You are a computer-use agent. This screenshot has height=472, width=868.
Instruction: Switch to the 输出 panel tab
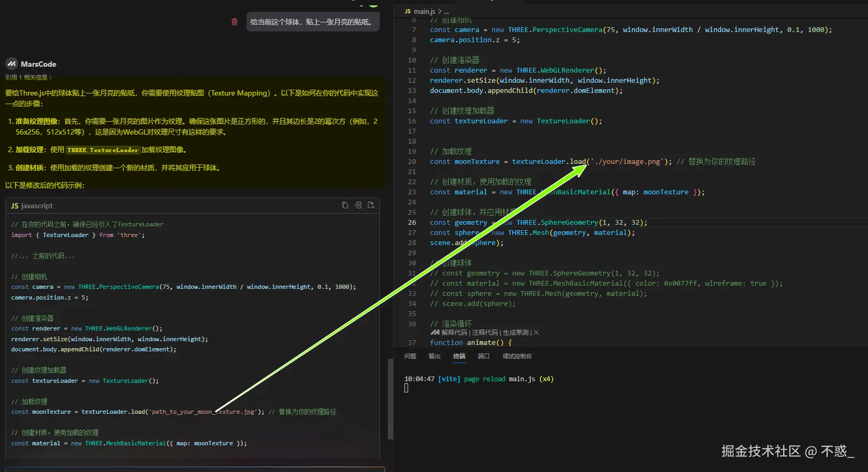(435, 356)
